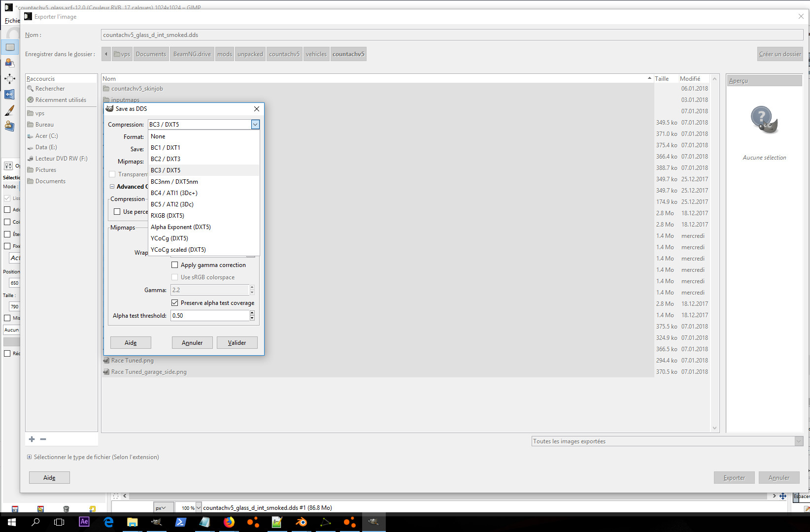Image resolution: width=810 pixels, height=532 pixels.
Task: Open the countachv5_skinjob folder row
Action: coord(378,89)
